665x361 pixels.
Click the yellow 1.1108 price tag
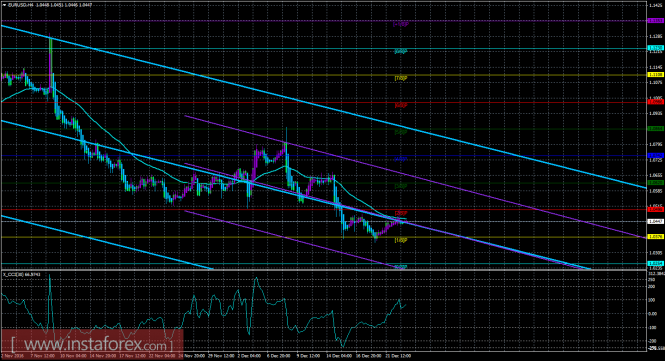tap(656, 75)
